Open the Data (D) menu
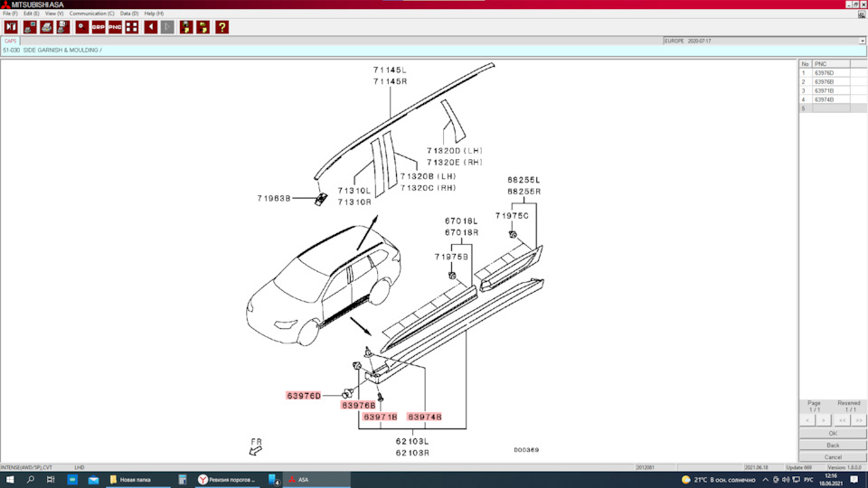The width and height of the screenshot is (868, 488). click(129, 14)
